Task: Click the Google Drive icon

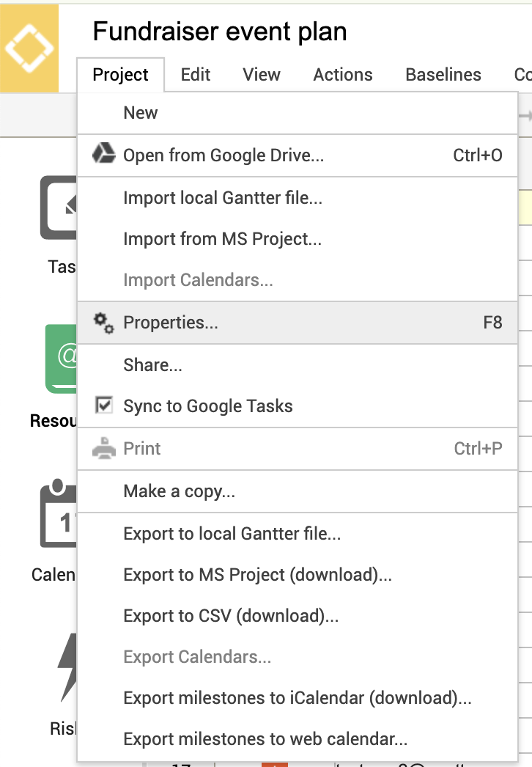Action: pyautogui.click(x=104, y=153)
